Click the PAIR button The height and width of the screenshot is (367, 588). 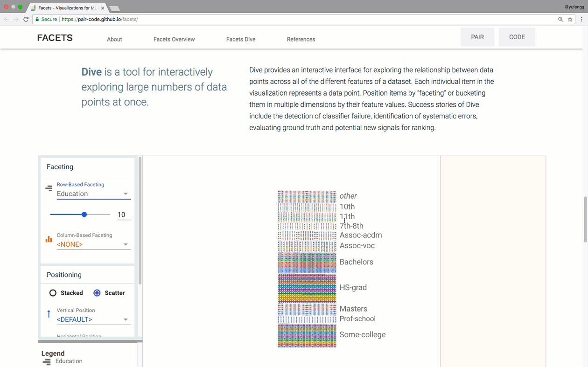pos(477,36)
